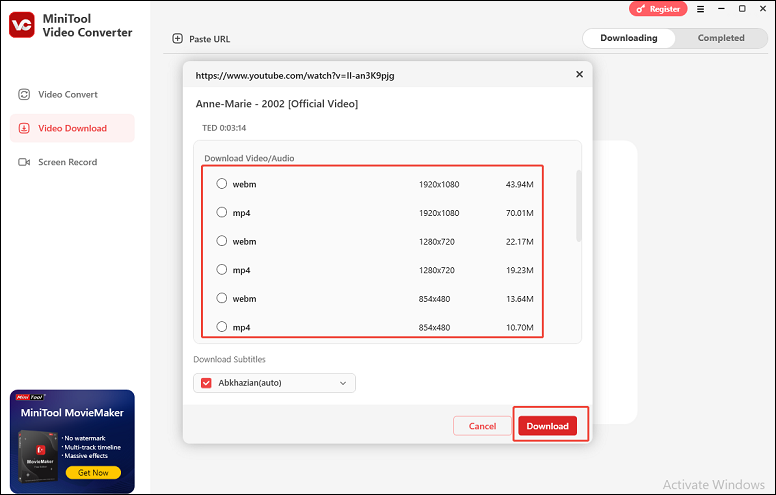Click the 70.01M file size value

click(520, 213)
